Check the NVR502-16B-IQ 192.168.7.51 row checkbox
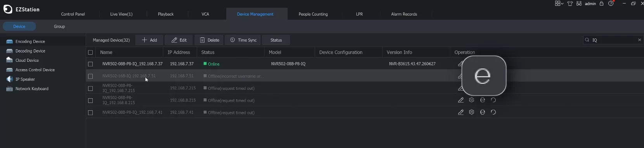Viewport: 644px width, 148px height. 90,77
